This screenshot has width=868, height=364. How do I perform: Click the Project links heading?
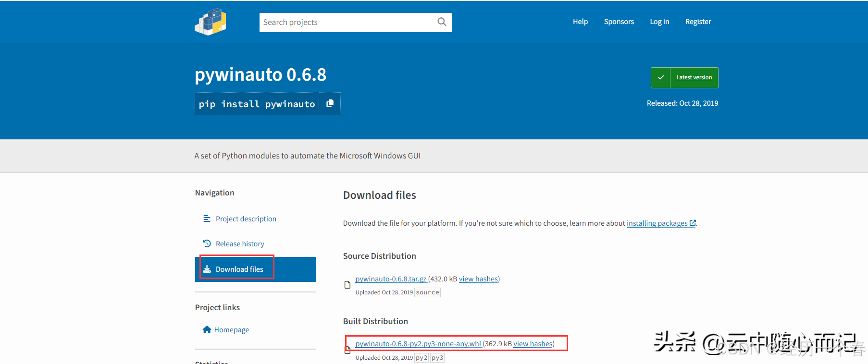(217, 307)
